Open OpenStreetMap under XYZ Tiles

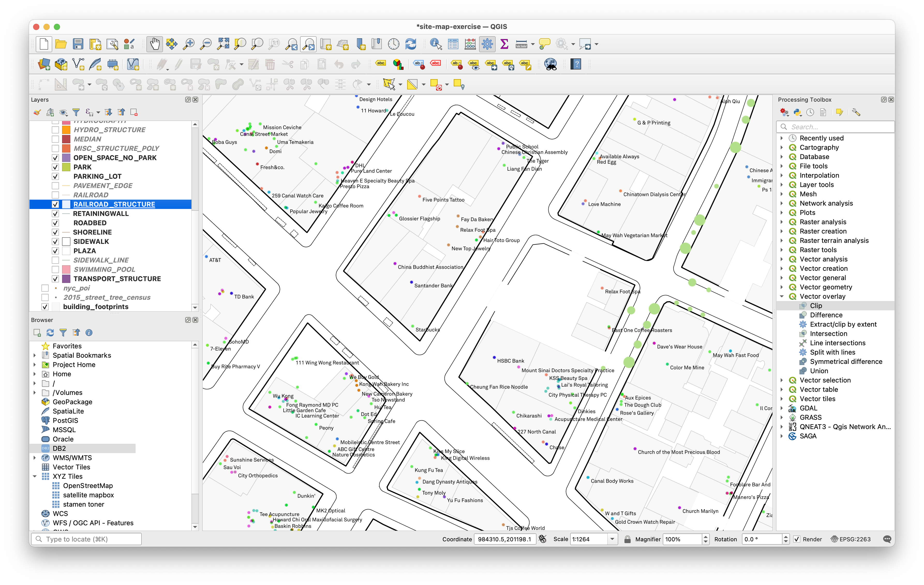[x=88, y=486]
